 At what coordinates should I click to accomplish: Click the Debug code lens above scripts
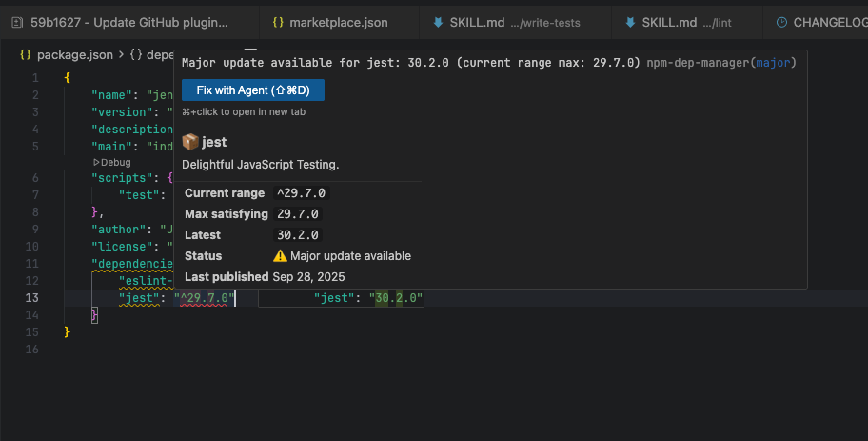[x=112, y=162]
